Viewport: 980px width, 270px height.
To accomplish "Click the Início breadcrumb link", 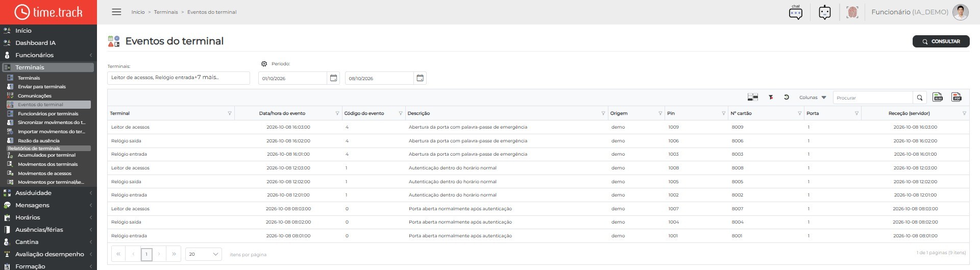I will point(138,12).
